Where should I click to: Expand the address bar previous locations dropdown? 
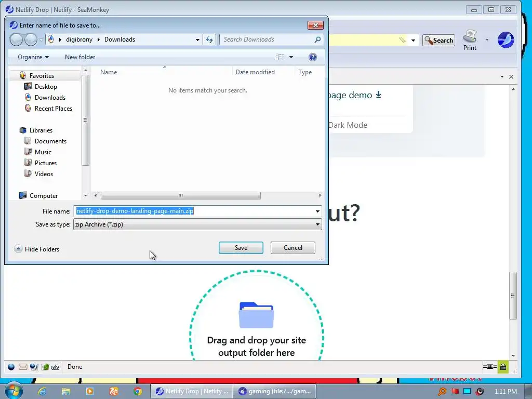click(x=197, y=39)
